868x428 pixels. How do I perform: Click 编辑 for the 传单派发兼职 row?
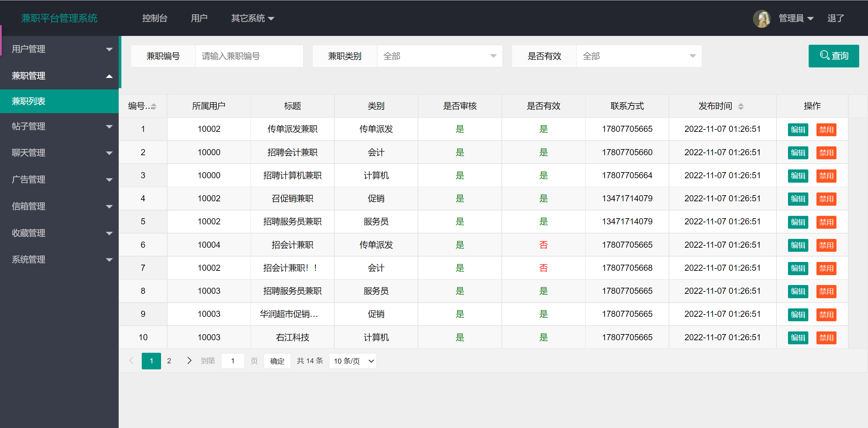(798, 129)
